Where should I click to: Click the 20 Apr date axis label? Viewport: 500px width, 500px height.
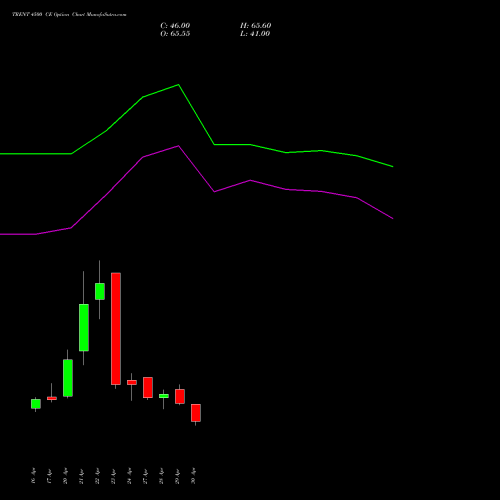click(65, 476)
